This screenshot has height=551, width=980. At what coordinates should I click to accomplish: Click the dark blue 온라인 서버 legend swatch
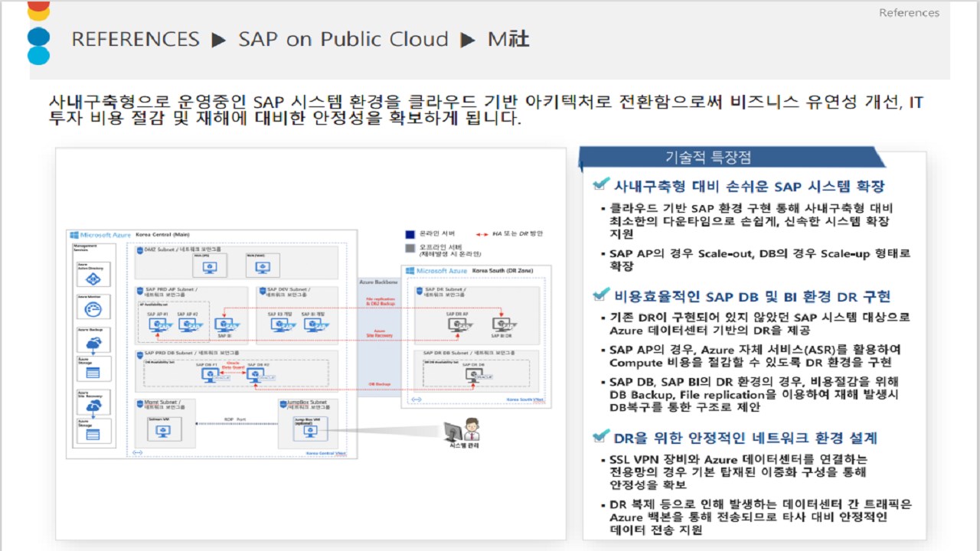pyautogui.click(x=410, y=234)
